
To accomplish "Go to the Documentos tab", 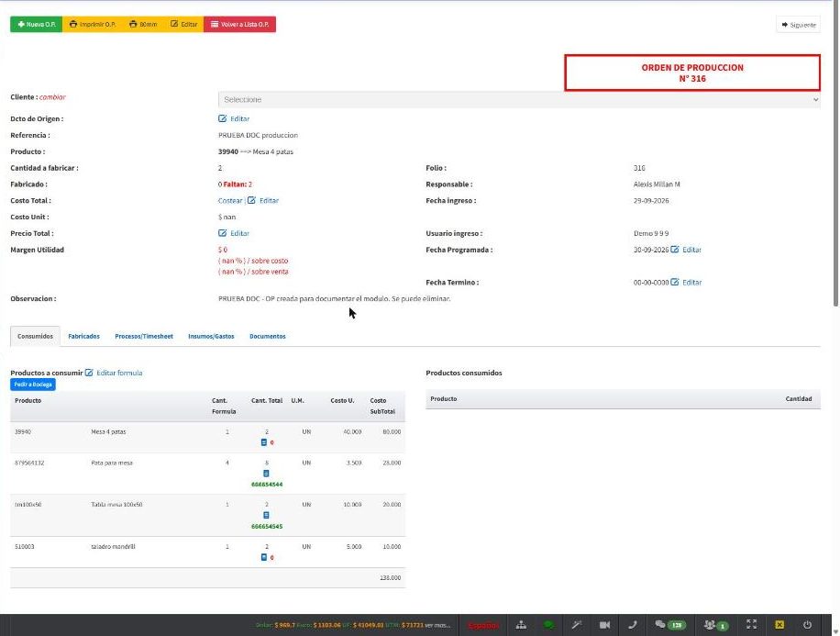I will click(x=268, y=336).
